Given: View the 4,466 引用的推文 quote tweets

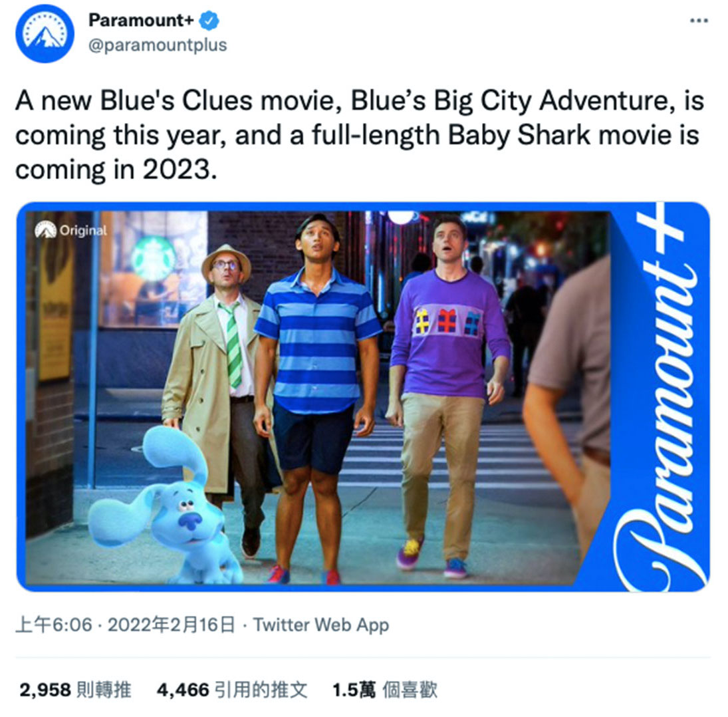Looking at the screenshot, I should (232, 690).
